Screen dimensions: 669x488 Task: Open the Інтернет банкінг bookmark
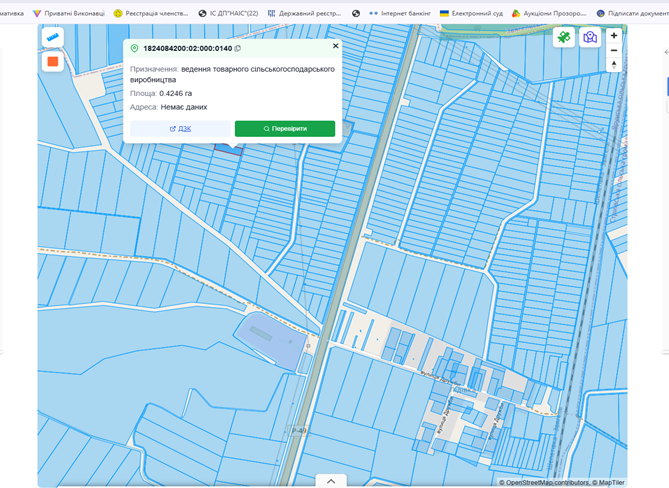point(400,14)
